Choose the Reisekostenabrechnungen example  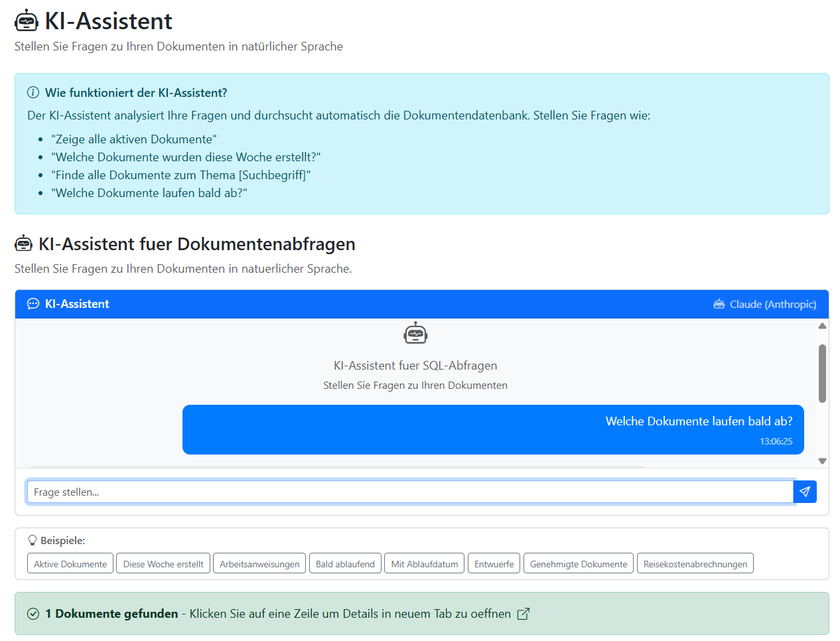point(695,563)
